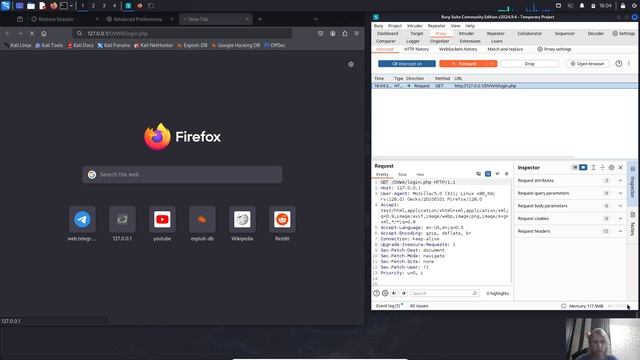Open the intercept help question-mark icon
Viewport: 640px width, 360px height.
point(619,64)
